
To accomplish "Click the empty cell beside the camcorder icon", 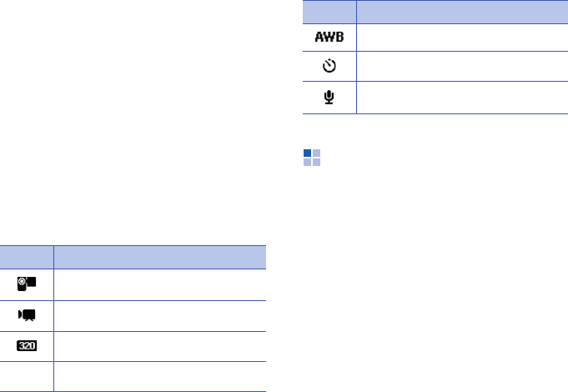I will (x=159, y=284).
